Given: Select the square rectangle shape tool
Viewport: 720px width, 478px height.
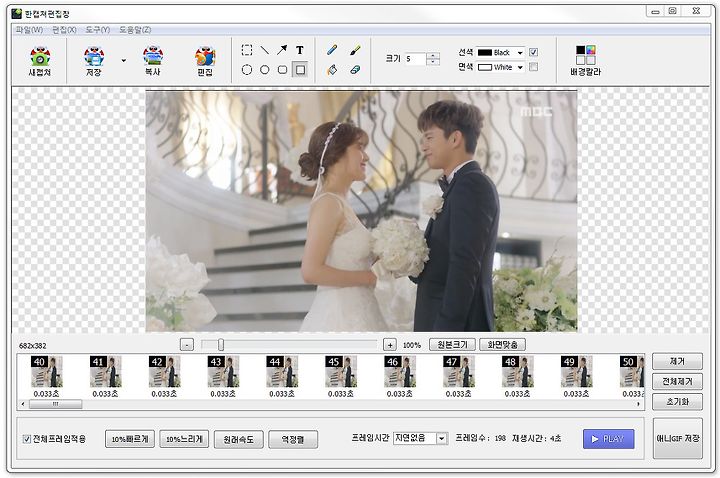Looking at the screenshot, I should pyautogui.click(x=300, y=70).
